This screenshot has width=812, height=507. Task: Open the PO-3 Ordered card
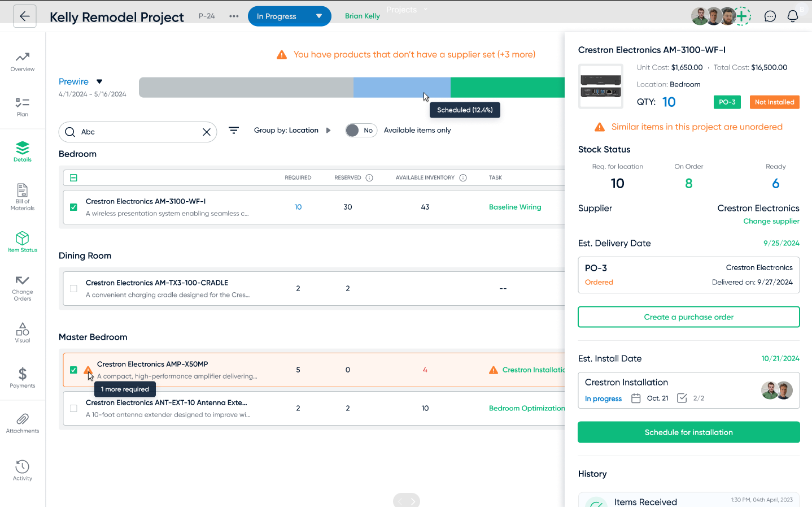(x=689, y=275)
